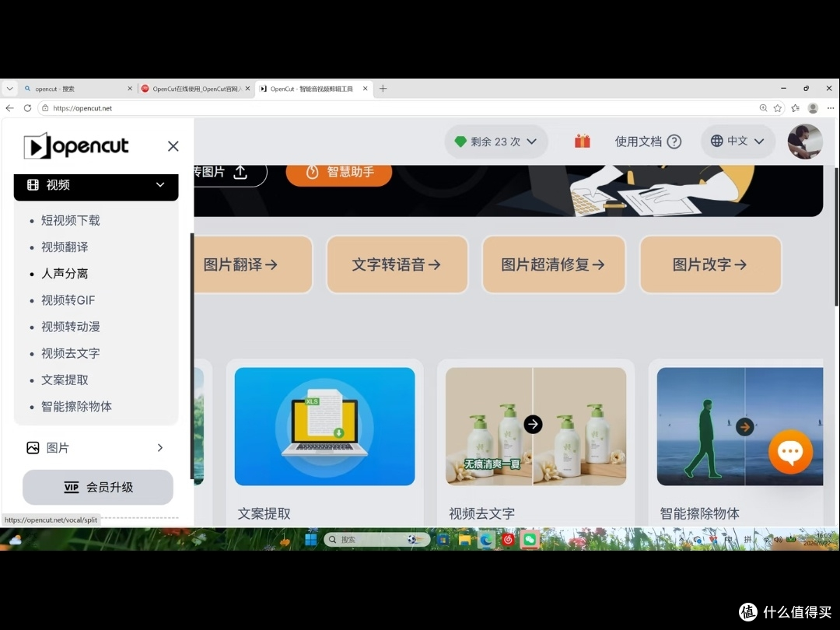Close the opencut - 搜索 tab
This screenshot has height=630, width=840.
[x=130, y=89]
